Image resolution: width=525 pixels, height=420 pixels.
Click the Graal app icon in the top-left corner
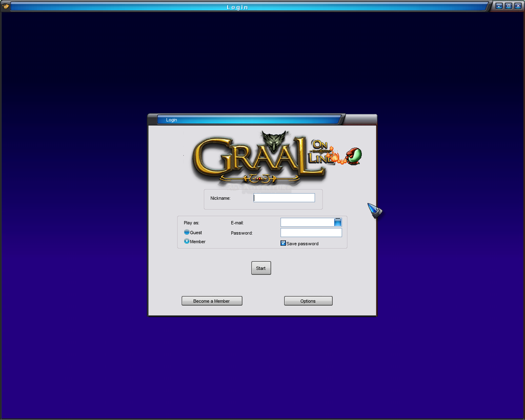[6, 6]
